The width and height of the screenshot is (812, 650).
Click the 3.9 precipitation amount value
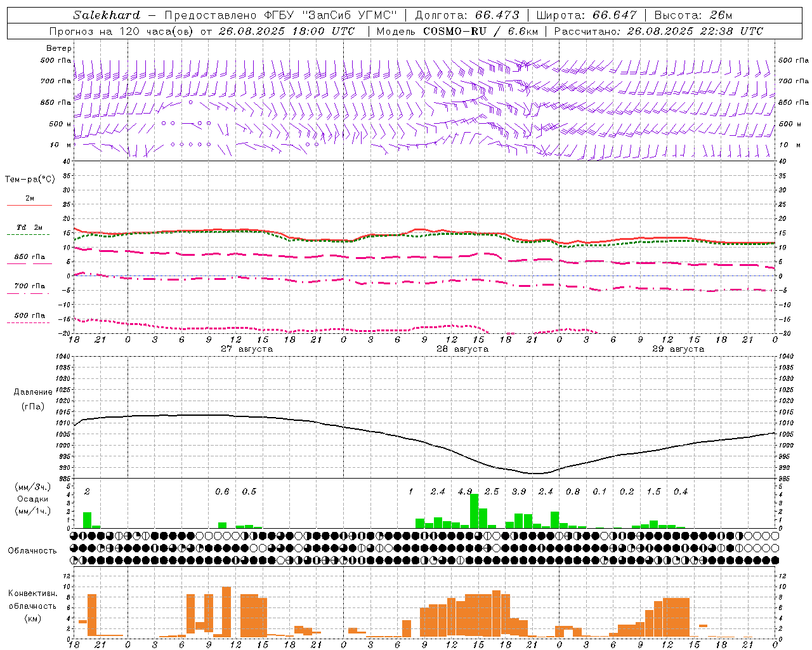click(x=519, y=492)
